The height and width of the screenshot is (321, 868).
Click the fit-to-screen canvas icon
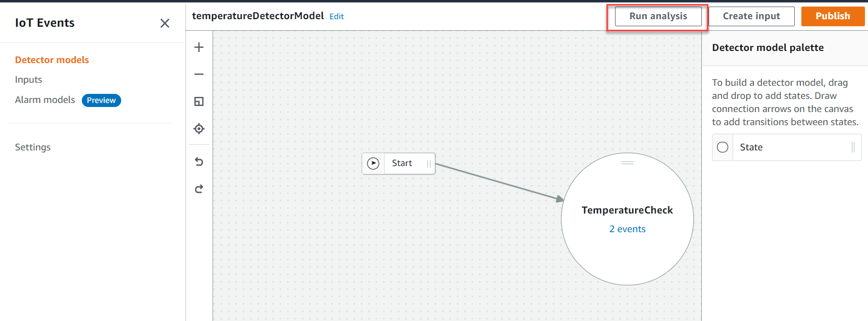[199, 101]
